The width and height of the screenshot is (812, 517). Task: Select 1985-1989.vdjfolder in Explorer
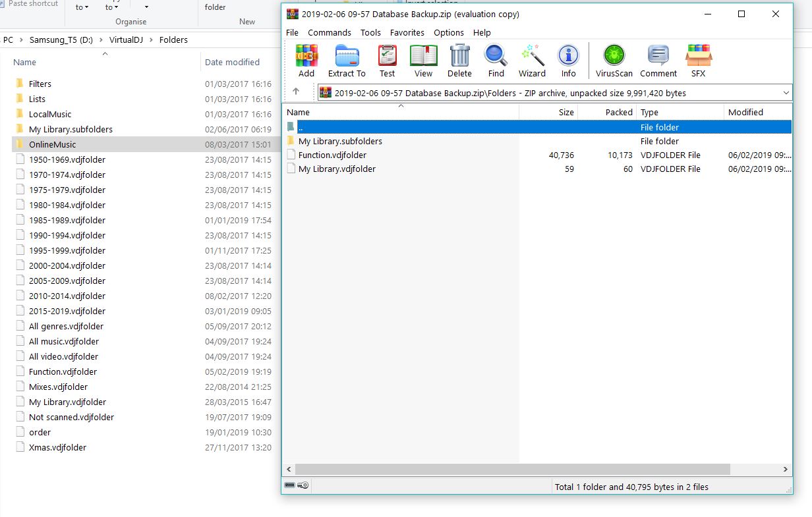coord(67,220)
